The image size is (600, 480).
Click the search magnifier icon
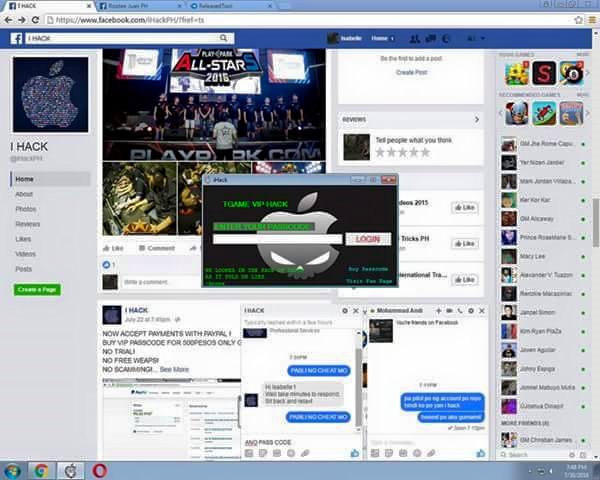tap(223, 38)
